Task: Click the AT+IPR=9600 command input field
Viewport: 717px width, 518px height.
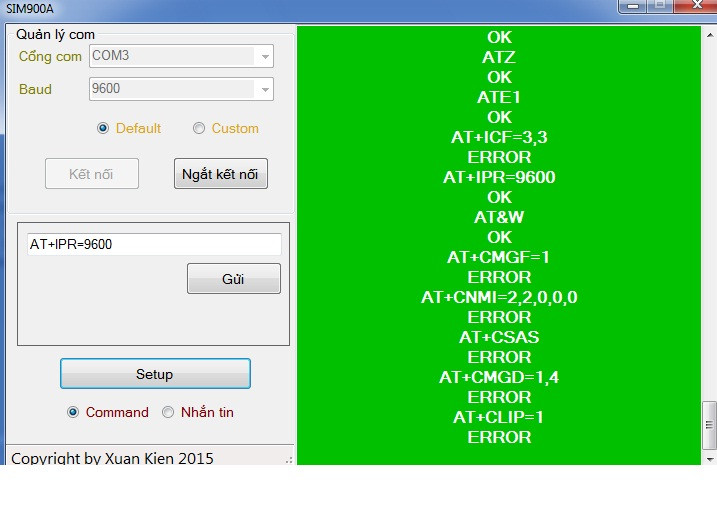Action: 154,244
